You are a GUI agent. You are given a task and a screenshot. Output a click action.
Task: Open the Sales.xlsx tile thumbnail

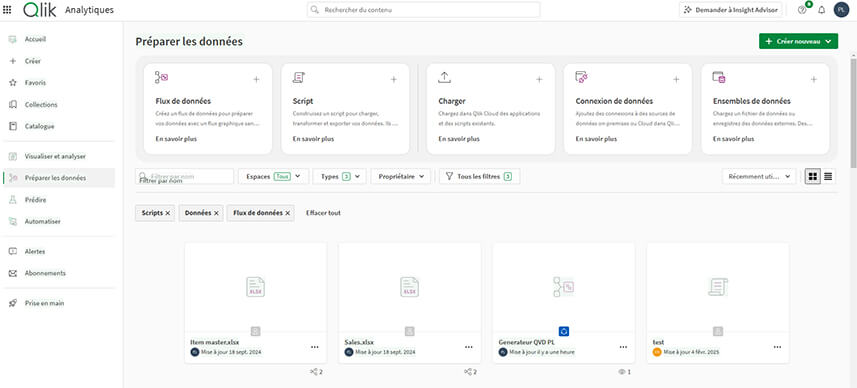[410, 287]
